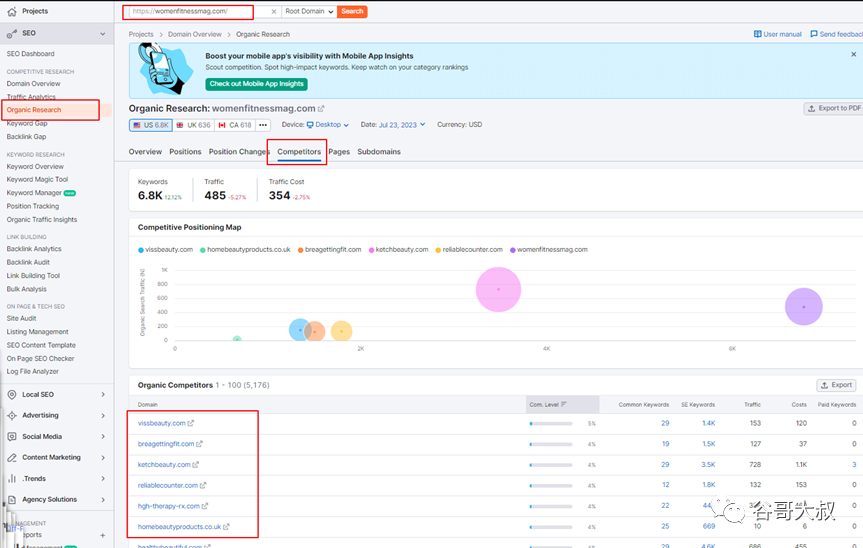863x548 pixels.
Task: Open the Subdomains tab
Action: 379,152
